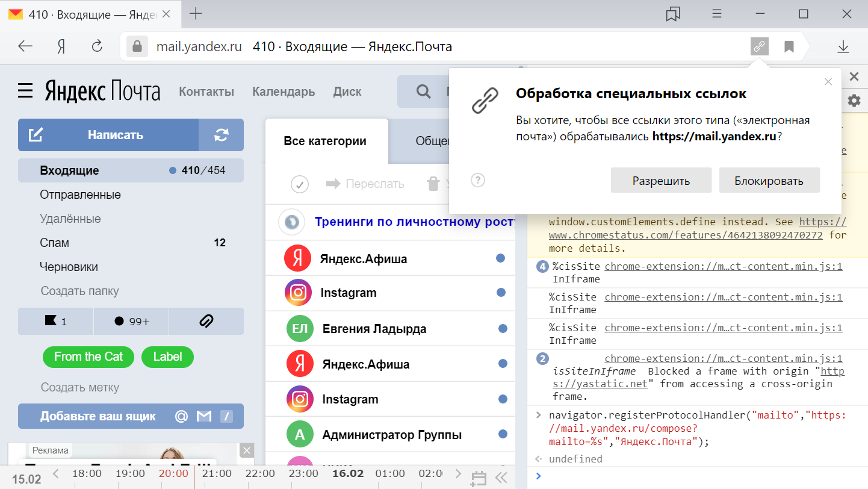Open the Yandex home Я button
The height and width of the screenshot is (489, 868).
pos(61,46)
